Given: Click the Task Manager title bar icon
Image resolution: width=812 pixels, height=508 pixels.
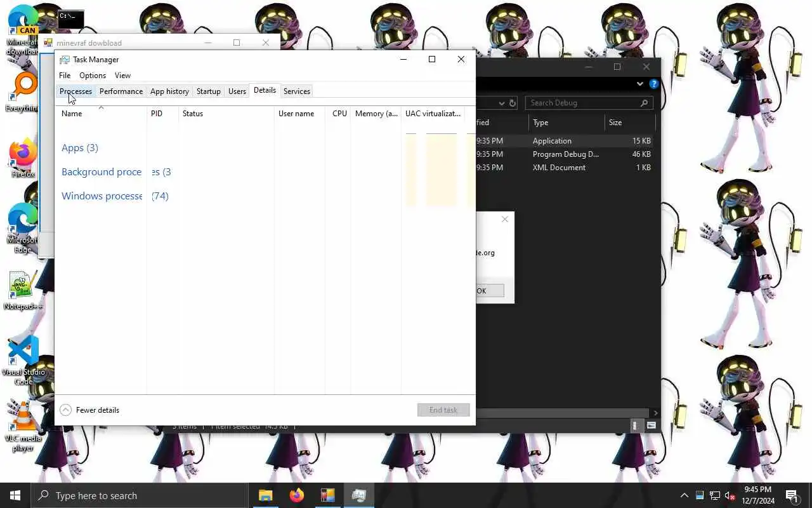Looking at the screenshot, I should click(x=65, y=59).
